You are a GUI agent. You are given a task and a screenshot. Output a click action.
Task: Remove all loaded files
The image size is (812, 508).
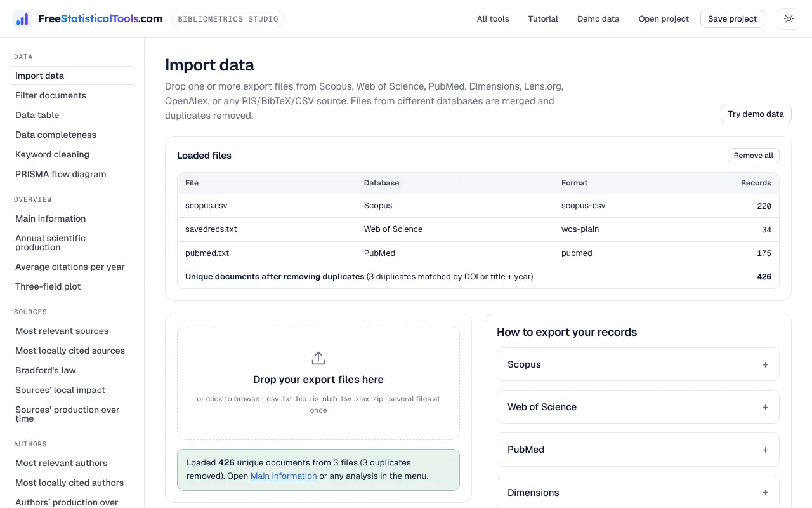pyautogui.click(x=753, y=156)
